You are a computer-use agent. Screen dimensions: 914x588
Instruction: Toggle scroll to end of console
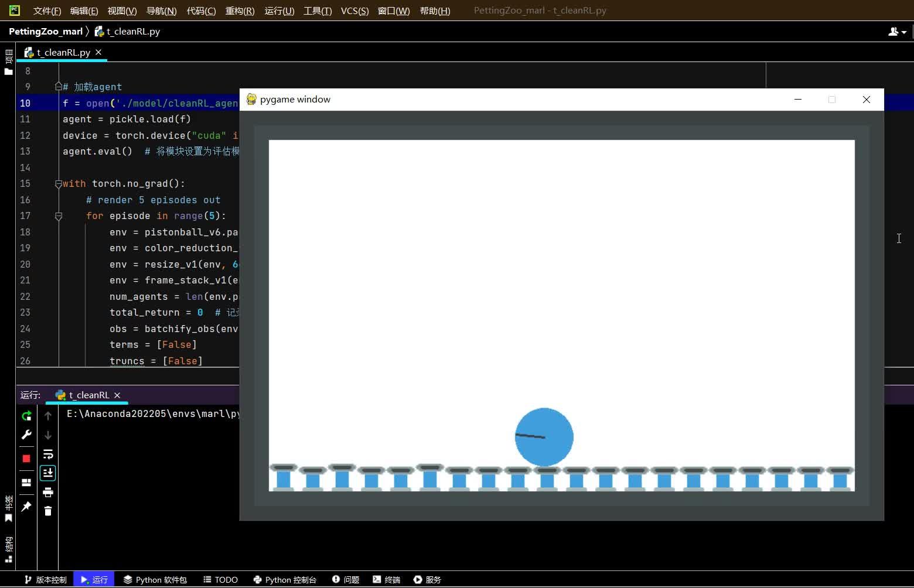tap(48, 473)
